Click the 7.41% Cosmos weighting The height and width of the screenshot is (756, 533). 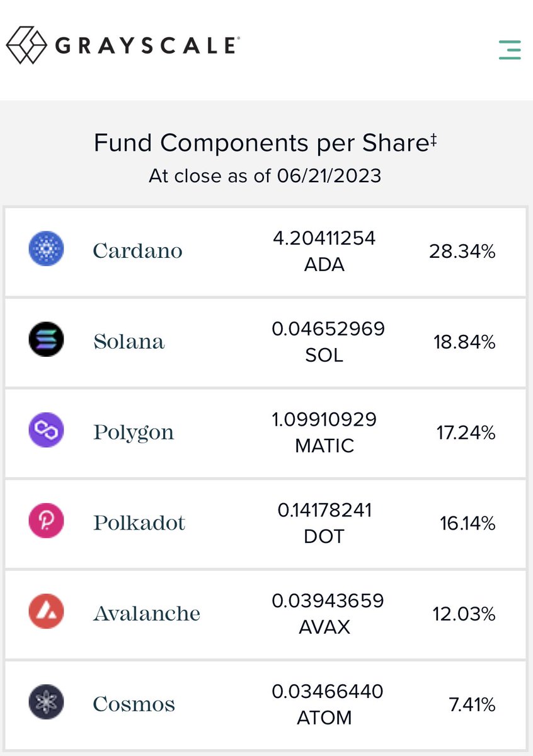473,704
